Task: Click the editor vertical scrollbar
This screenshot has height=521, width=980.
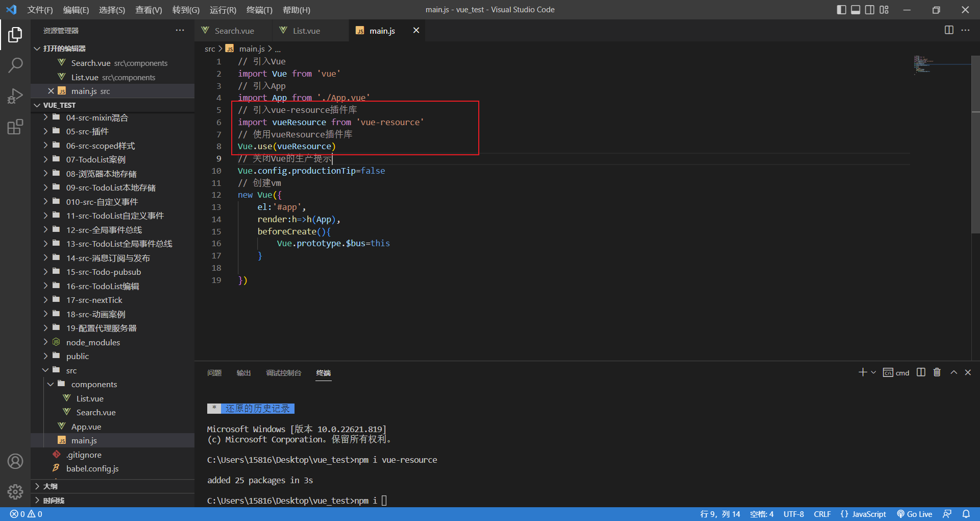Action: (975, 153)
